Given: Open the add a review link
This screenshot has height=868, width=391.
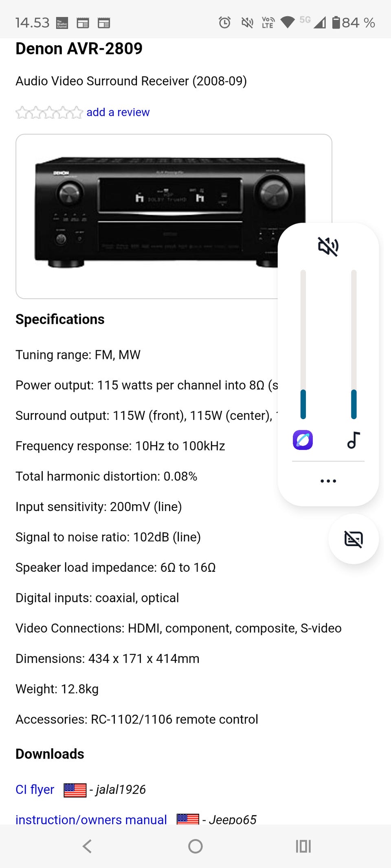Looking at the screenshot, I should click(118, 112).
